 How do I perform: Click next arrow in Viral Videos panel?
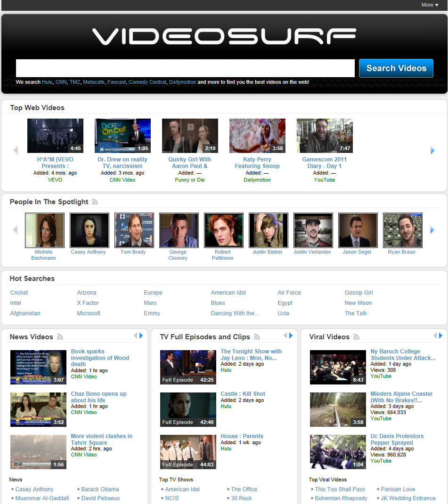(440, 336)
